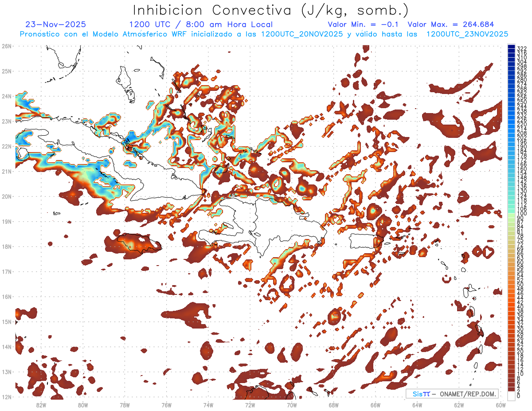Select the date '23-Nov-2025'
532x411 pixels.
(x=56, y=24)
